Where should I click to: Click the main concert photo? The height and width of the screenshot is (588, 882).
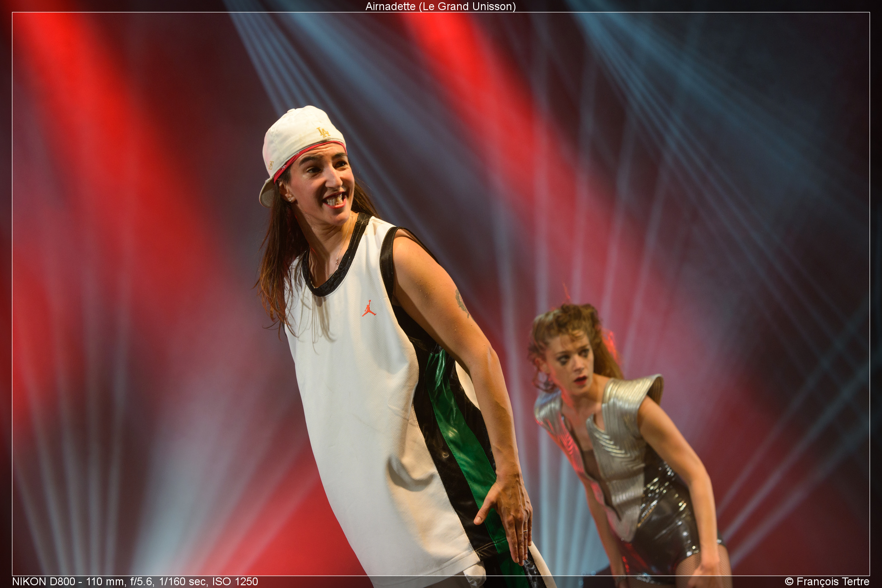point(441,294)
